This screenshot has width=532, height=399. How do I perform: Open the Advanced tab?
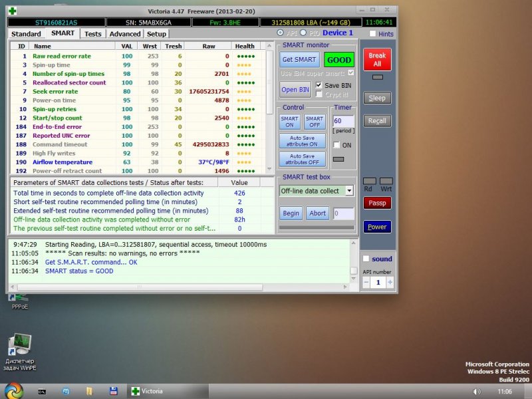[125, 34]
